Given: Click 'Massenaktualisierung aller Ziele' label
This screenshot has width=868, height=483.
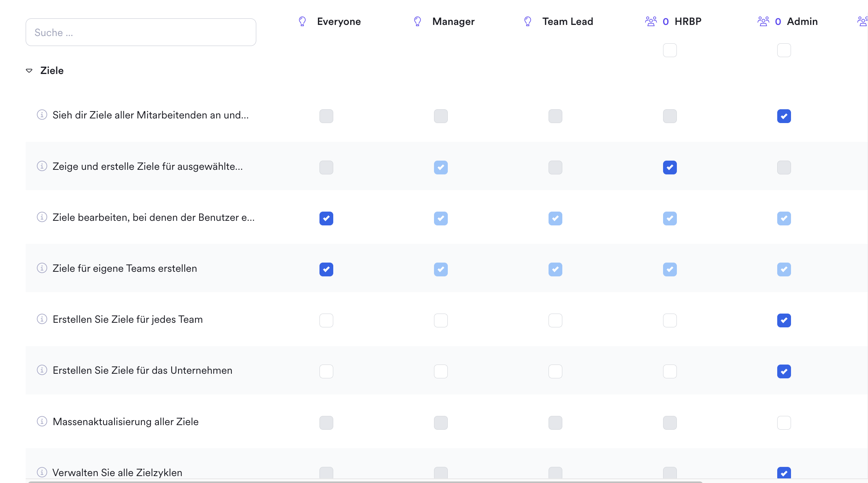Looking at the screenshot, I should coord(126,422).
